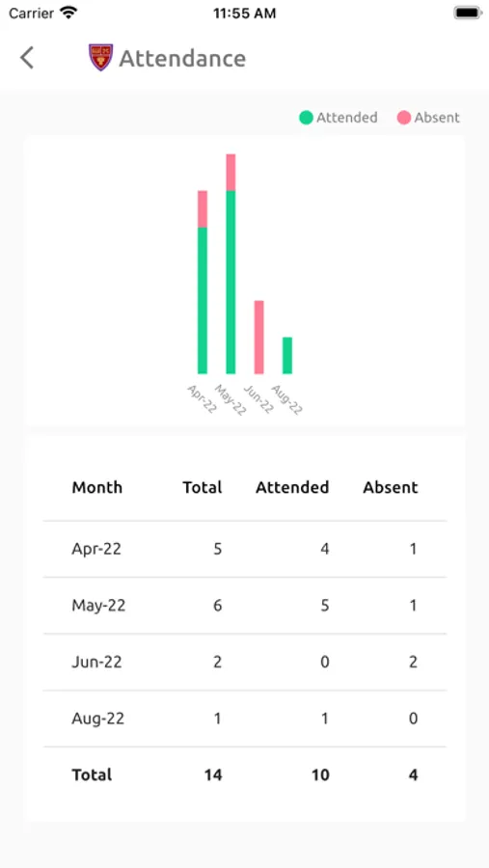Click the Total column header

click(x=203, y=488)
